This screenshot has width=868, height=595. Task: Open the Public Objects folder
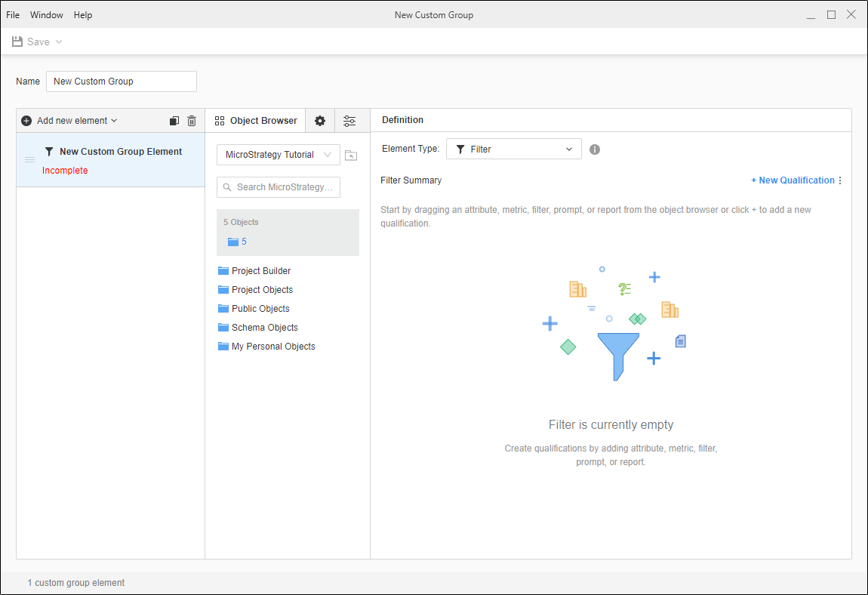coord(260,309)
